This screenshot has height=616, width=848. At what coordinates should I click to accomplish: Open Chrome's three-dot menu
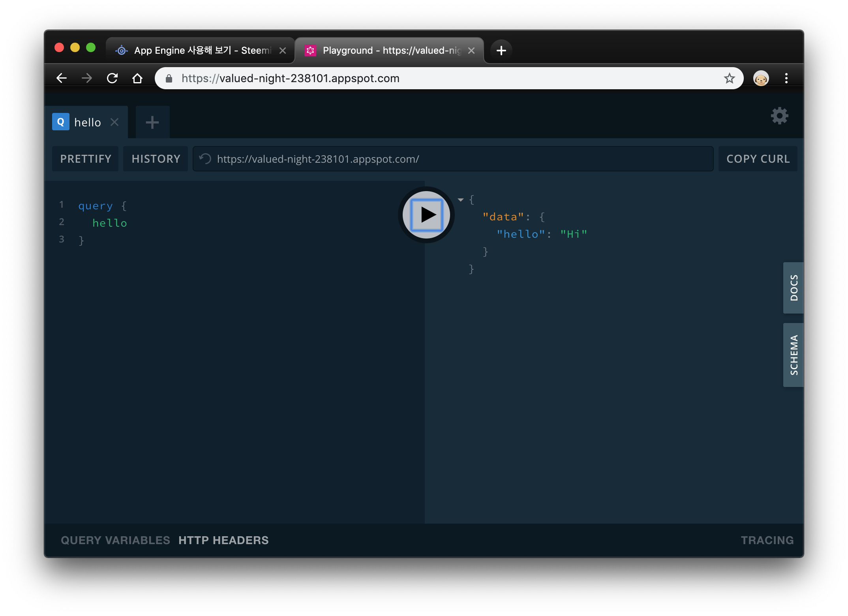click(x=786, y=78)
